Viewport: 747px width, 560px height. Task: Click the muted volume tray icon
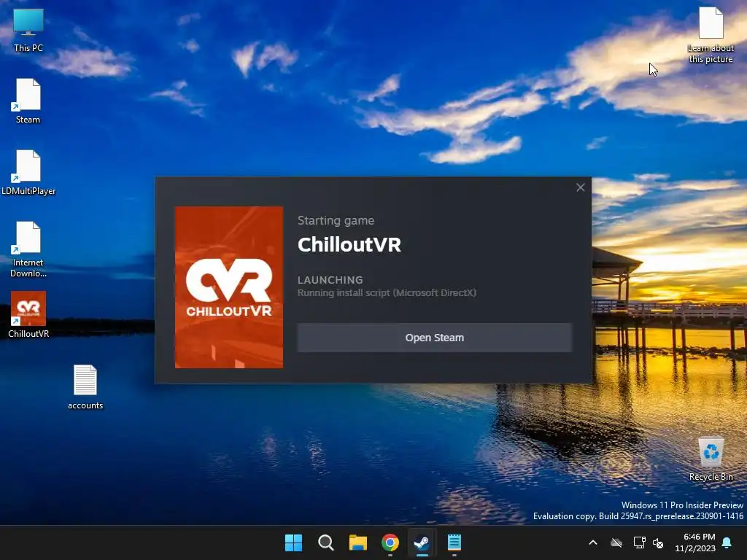(659, 542)
